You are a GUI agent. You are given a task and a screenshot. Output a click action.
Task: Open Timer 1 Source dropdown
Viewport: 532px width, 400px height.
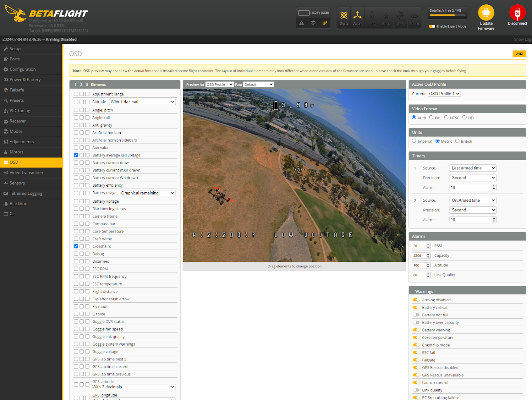click(x=473, y=168)
